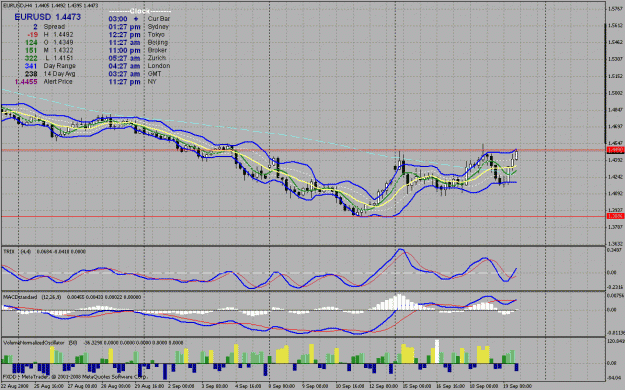Screen dimensions: 625x390
Task: Click the MACDstandard (12,26,9) indicator label
Action: tap(32, 297)
